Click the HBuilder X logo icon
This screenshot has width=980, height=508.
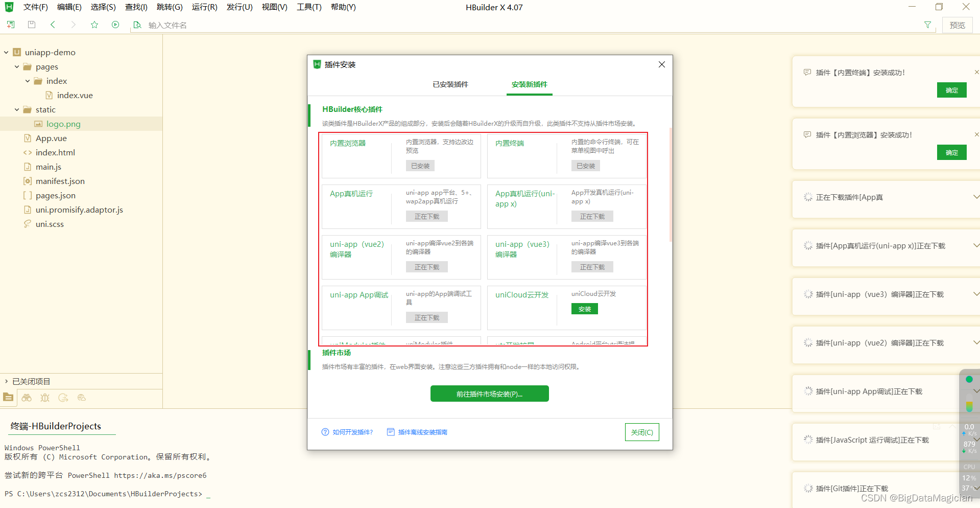[x=9, y=7]
